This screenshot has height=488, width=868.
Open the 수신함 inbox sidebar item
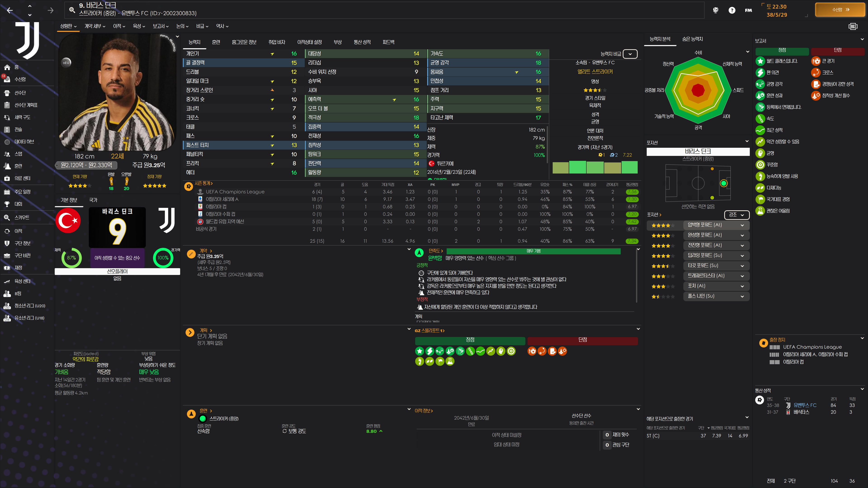click(20, 79)
